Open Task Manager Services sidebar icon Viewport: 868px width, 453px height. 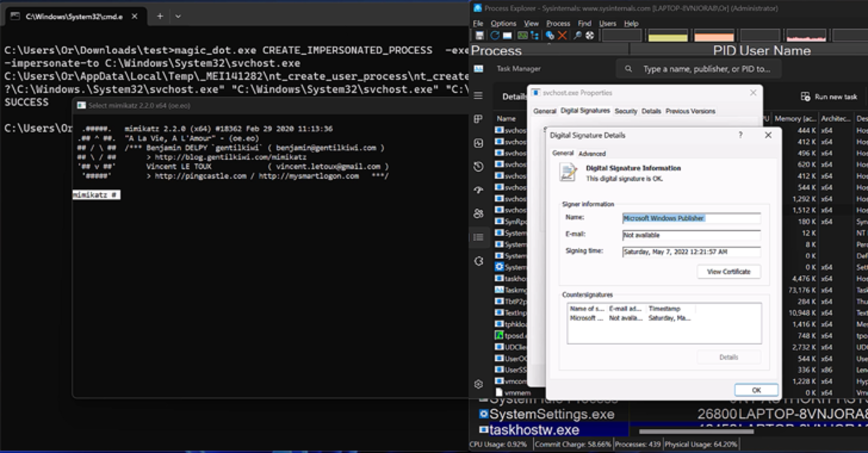(x=478, y=261)
